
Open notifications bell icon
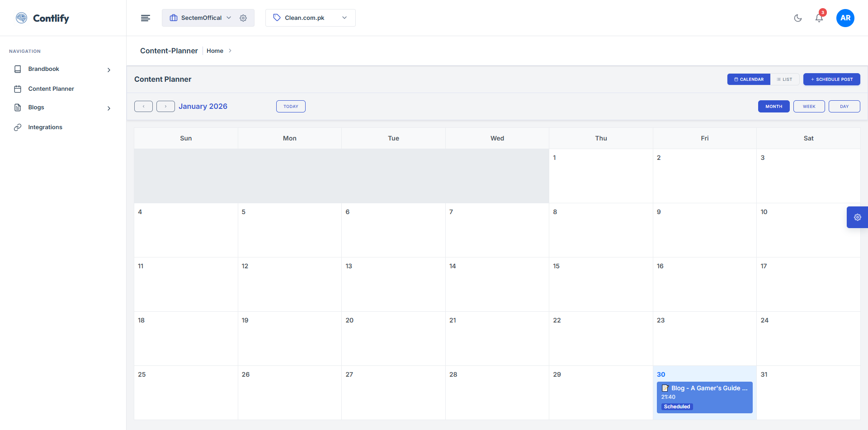point(819,18)
